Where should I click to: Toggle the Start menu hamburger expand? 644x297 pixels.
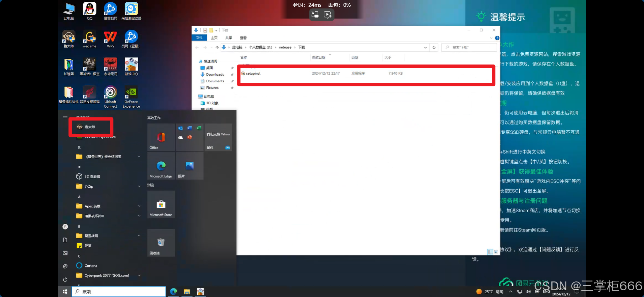coord(65,118)
